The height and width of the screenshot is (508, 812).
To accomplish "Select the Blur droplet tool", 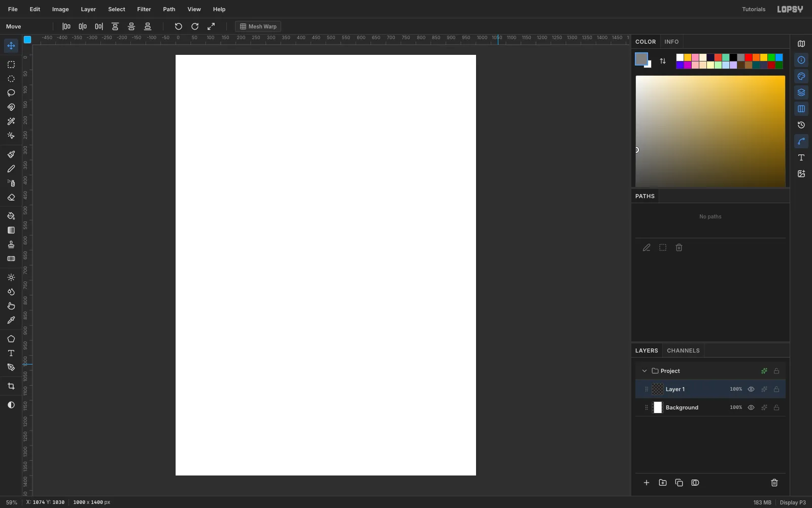I will (11, 292).
